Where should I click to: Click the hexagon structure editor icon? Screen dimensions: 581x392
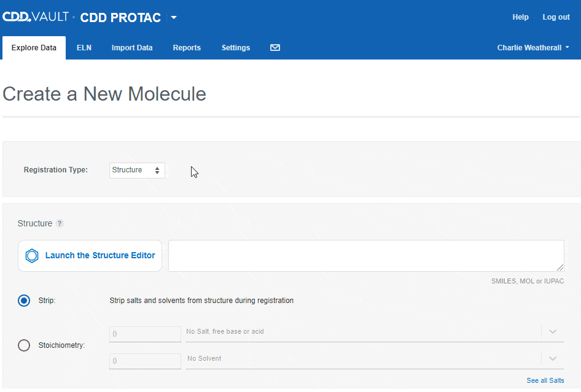tap(32, 256)
